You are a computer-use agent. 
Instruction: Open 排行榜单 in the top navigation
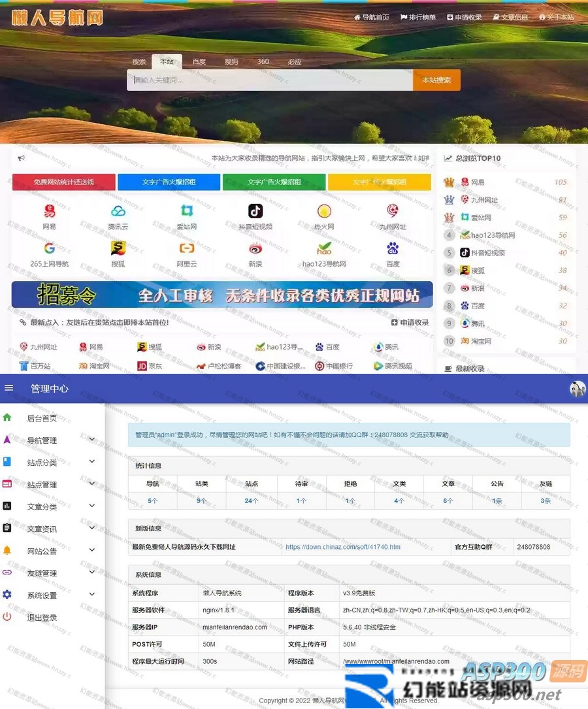point(418,17)
